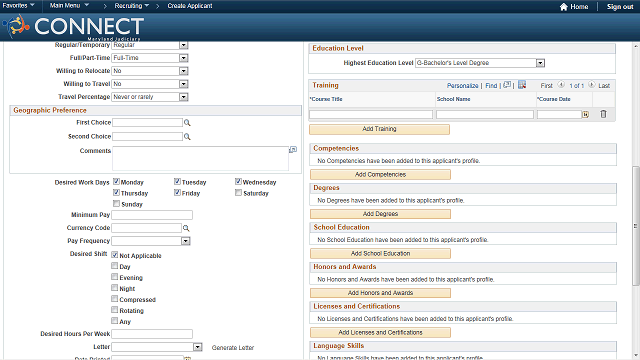
Task: Open Comments pop-out editor icon
Action: [293, 150]
